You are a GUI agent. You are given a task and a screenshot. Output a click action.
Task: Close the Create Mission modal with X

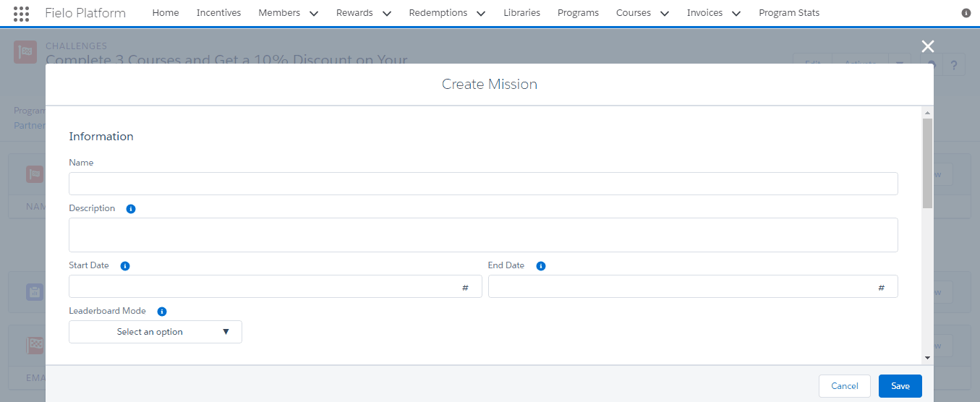[928, 46]
